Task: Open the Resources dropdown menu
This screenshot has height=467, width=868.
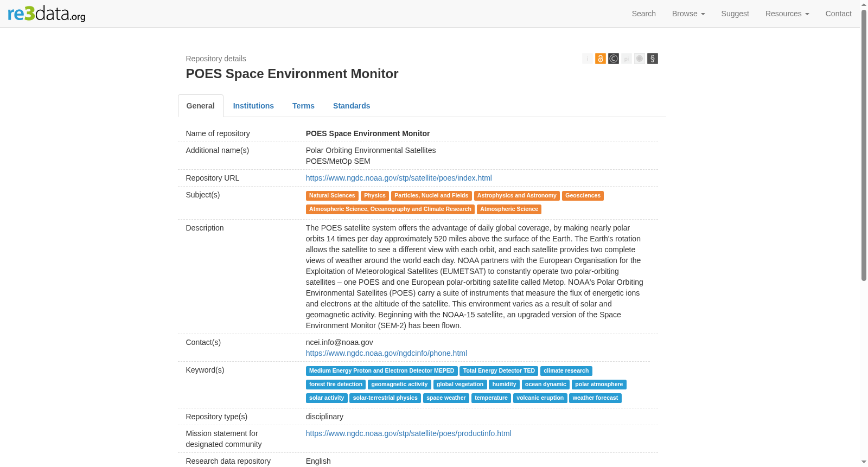Action: coord(787,14)
